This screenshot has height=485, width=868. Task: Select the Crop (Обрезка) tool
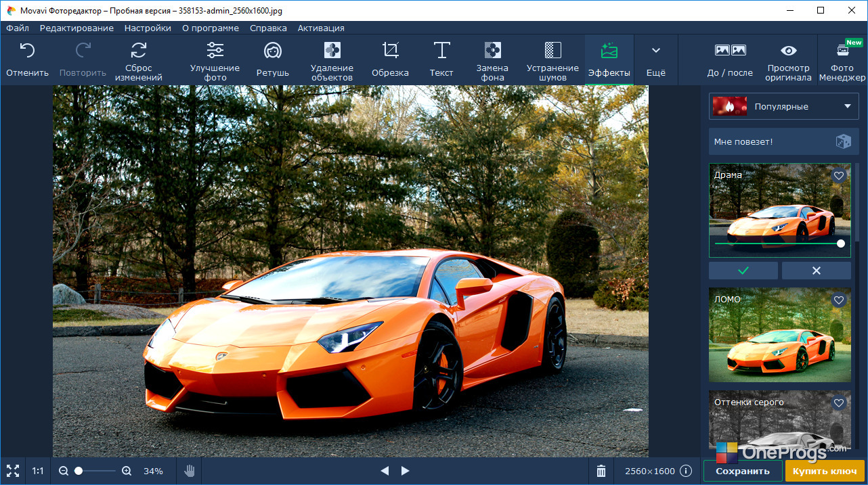pyautogui.click(x=390, y=60)
